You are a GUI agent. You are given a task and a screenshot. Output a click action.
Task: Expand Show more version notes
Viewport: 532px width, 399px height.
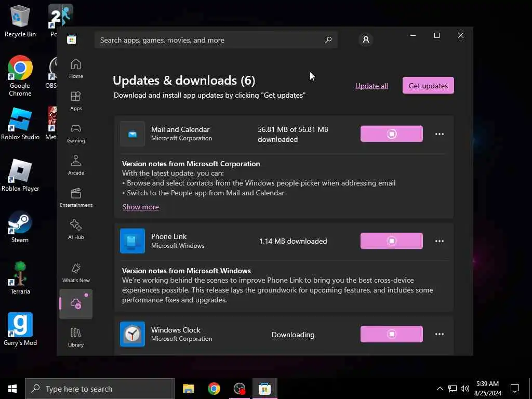[140, 207]
